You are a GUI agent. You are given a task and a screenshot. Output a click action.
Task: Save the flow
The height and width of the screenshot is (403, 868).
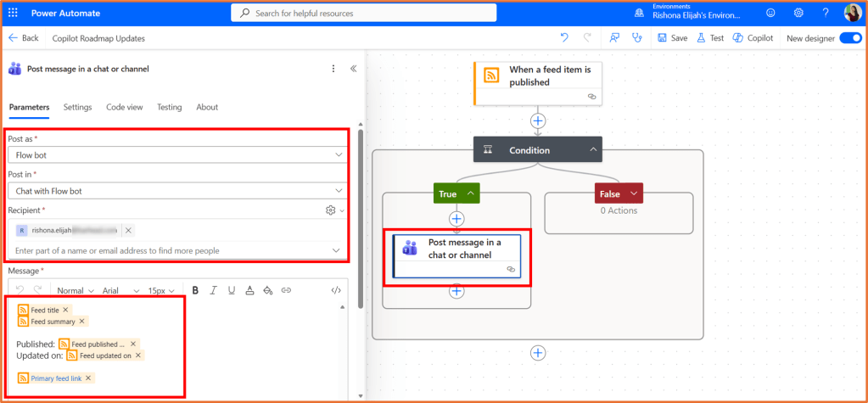pos(673,38)
